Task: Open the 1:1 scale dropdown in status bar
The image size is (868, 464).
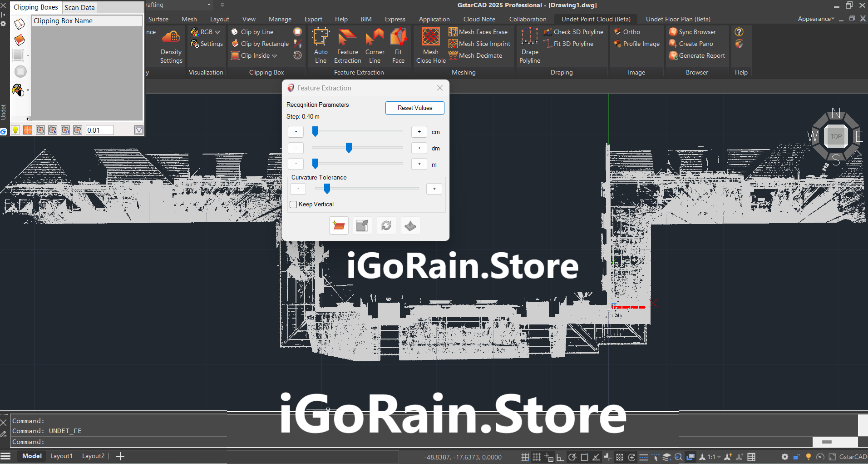Action: click(718, 457)
